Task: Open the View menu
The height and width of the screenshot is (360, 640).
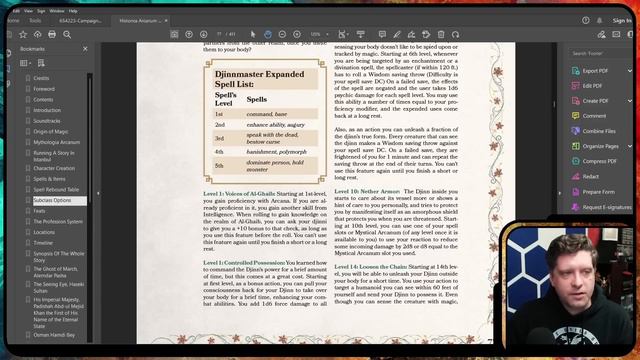Action: (28, 11)
